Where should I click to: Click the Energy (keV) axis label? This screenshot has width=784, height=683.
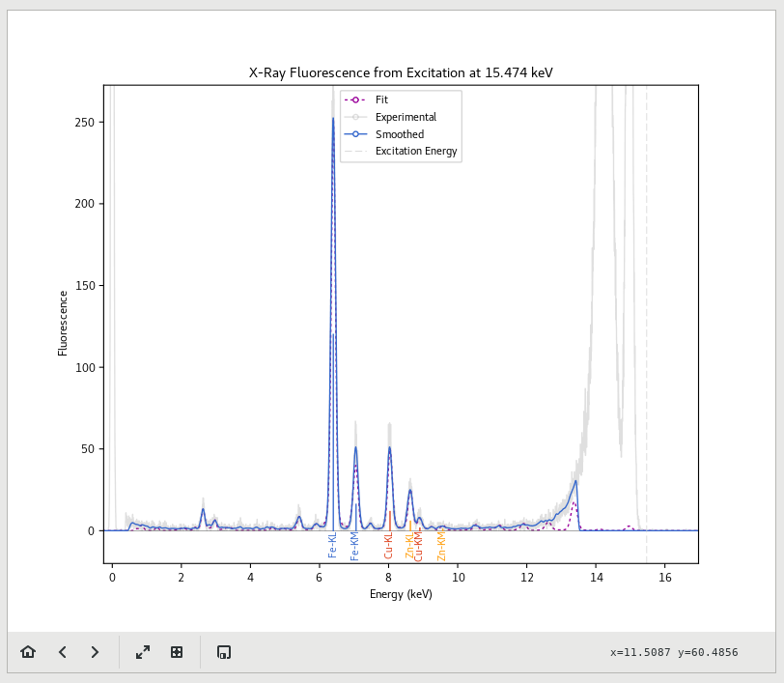[401, 594]
